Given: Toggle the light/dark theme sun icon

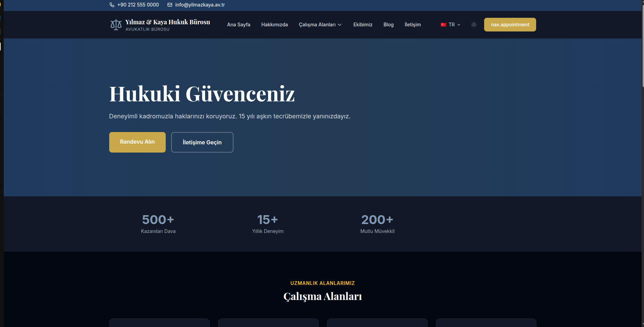Looking at the screenshot, I should coord(473,25).
